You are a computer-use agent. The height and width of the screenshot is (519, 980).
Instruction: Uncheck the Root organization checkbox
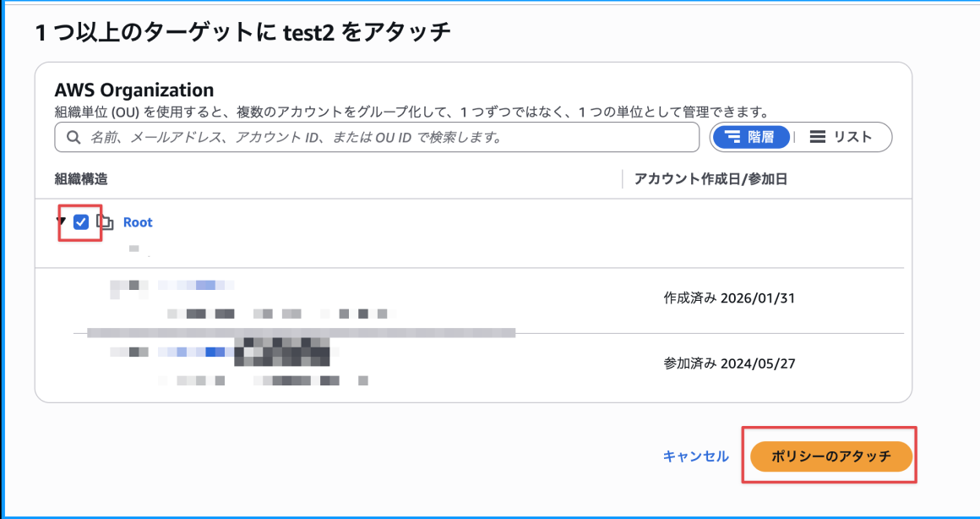coord(81,221)
